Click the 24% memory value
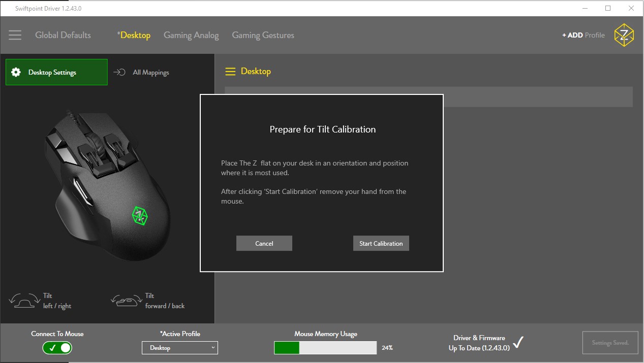The height and width of the screenshot is (363, 644). click(x=387, y=348)
